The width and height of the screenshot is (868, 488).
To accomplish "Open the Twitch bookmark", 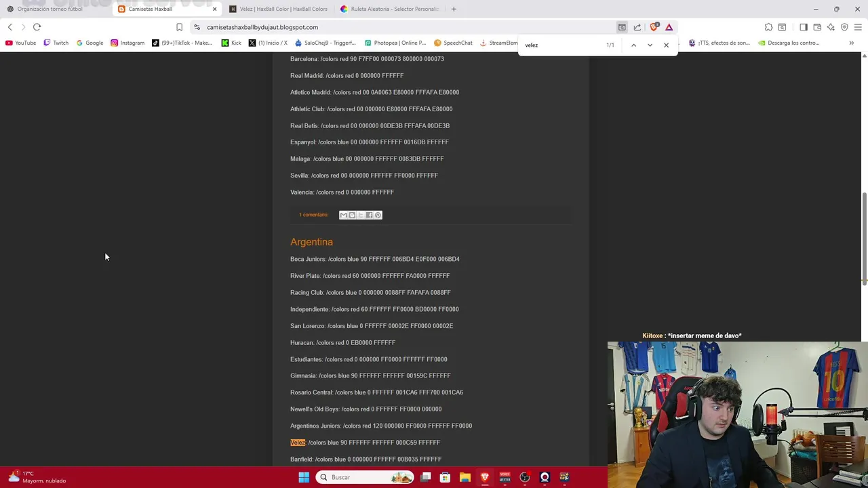I will click(x=56, y=43).
